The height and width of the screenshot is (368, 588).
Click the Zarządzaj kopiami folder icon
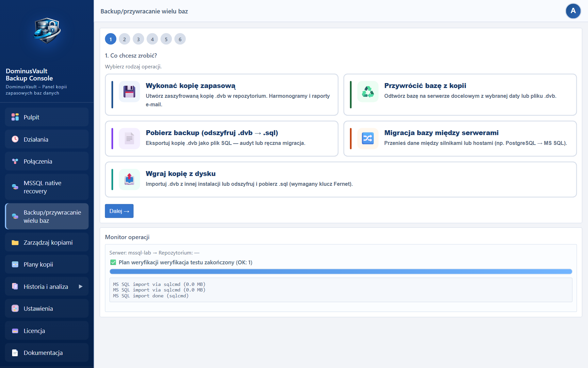(x=15, y=242)
